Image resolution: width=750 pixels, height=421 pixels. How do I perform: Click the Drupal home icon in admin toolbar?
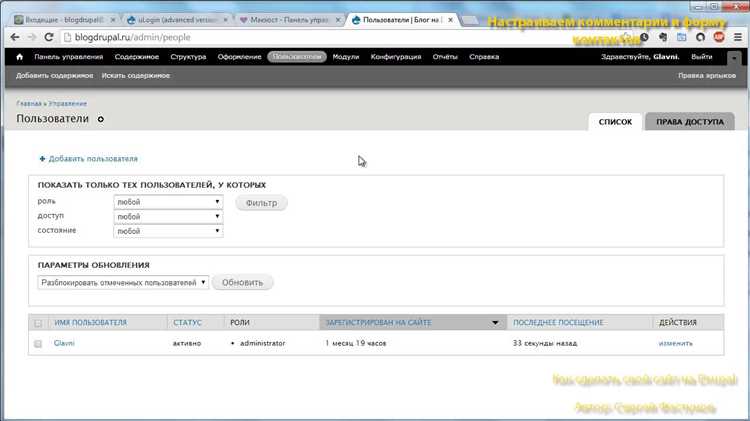(20, 57)
